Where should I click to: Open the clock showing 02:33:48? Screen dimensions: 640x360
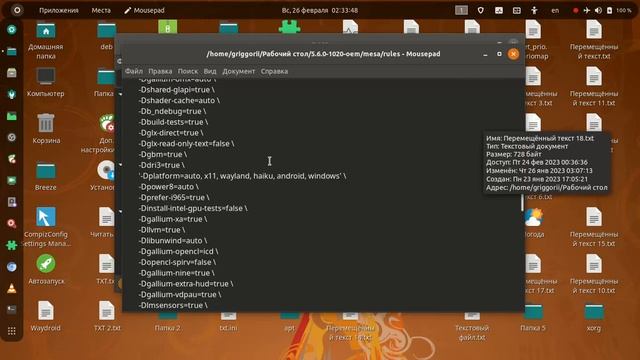click(320, 10)
